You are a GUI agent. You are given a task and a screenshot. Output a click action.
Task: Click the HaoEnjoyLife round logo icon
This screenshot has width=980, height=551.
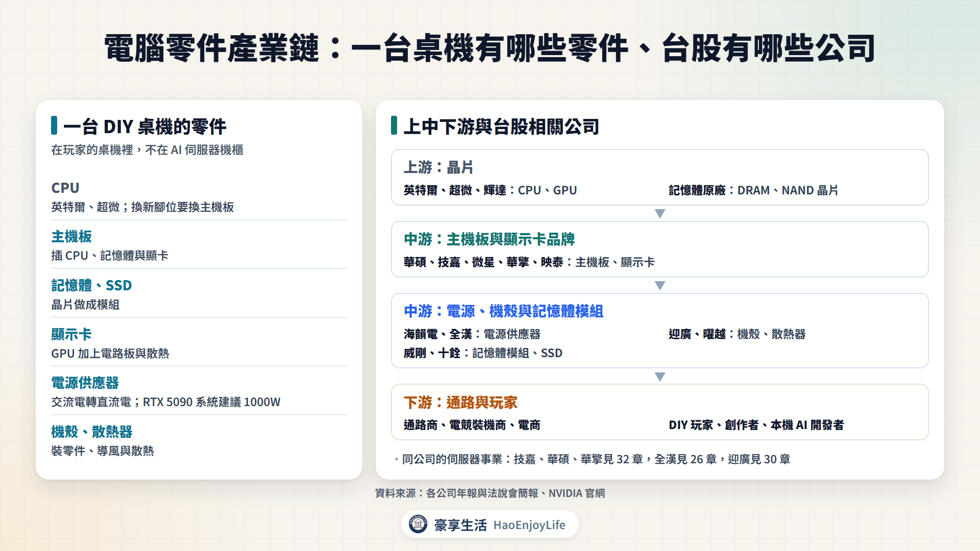pyautogui.click(x=418, y=524)
